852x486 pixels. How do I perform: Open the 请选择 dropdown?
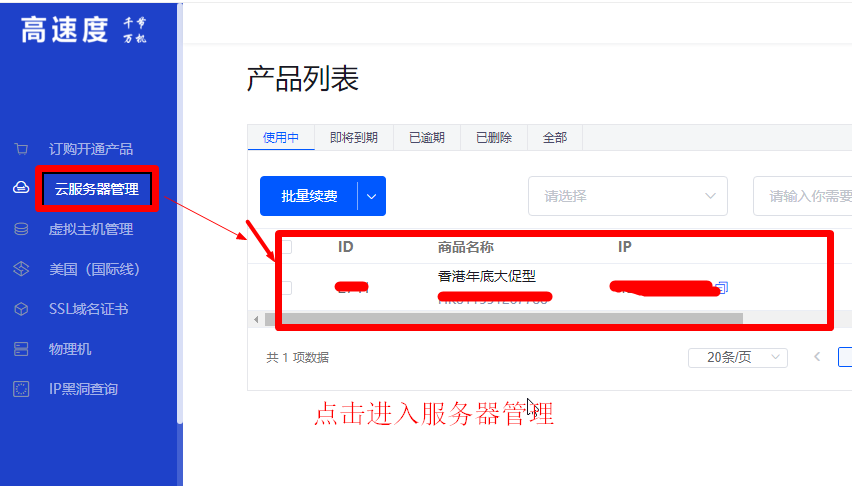628,196
